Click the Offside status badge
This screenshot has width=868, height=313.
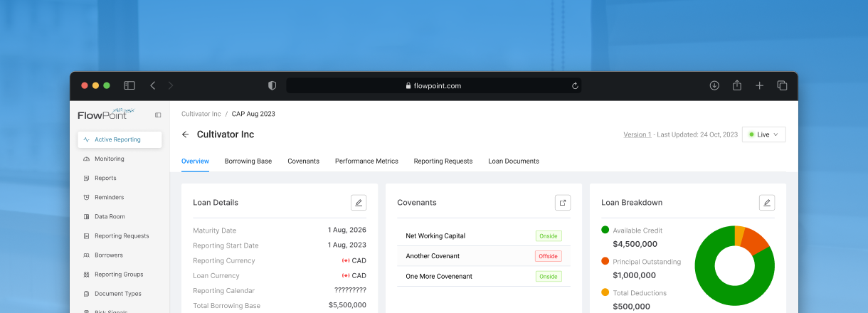click(549, 256)
